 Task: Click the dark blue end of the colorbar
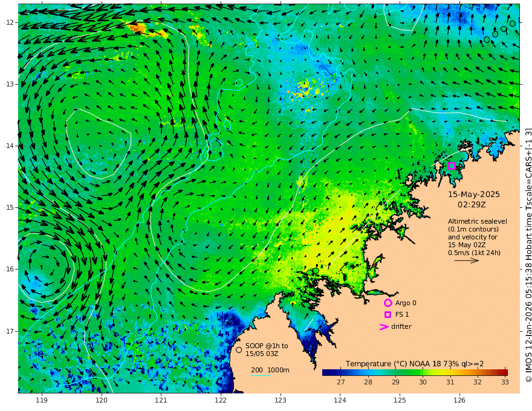326,372
